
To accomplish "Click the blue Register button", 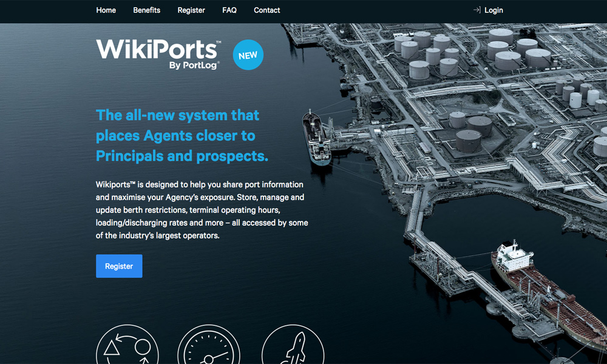I will (119, 266).
